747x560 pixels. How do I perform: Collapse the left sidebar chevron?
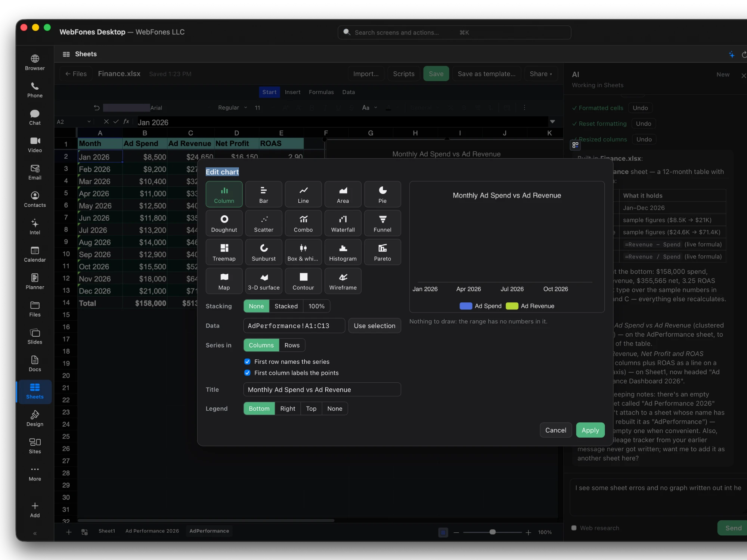coord(35,533)
